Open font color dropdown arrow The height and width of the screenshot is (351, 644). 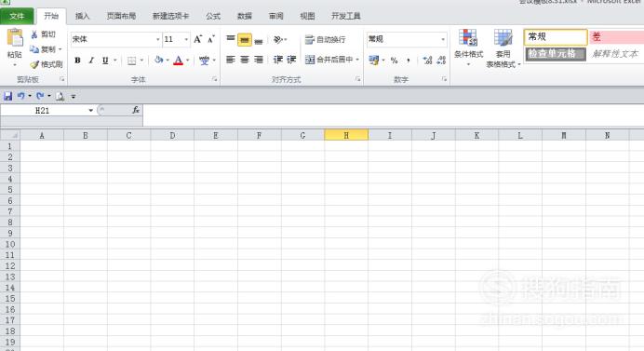tap(188, 61)
